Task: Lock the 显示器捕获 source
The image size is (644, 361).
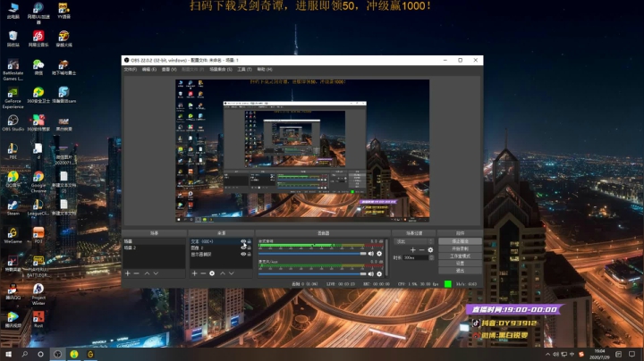Action: tap(250, 255)
